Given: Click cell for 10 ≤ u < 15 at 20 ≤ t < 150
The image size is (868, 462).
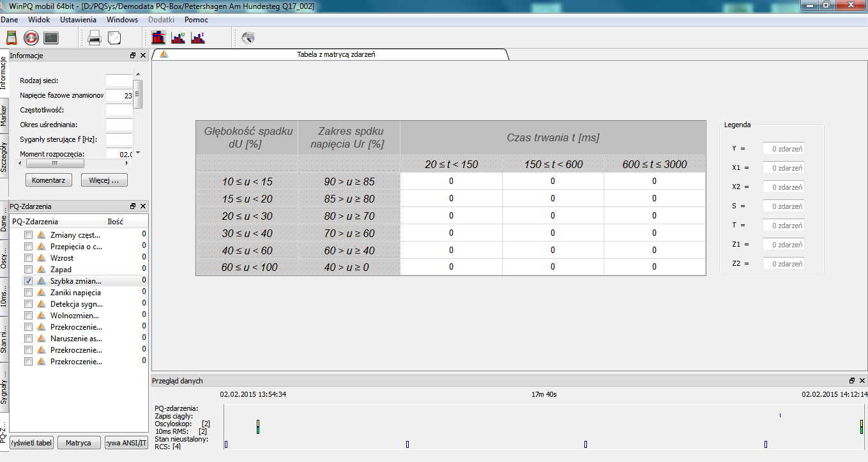Looking at the screenshot, I should (451, 181).
